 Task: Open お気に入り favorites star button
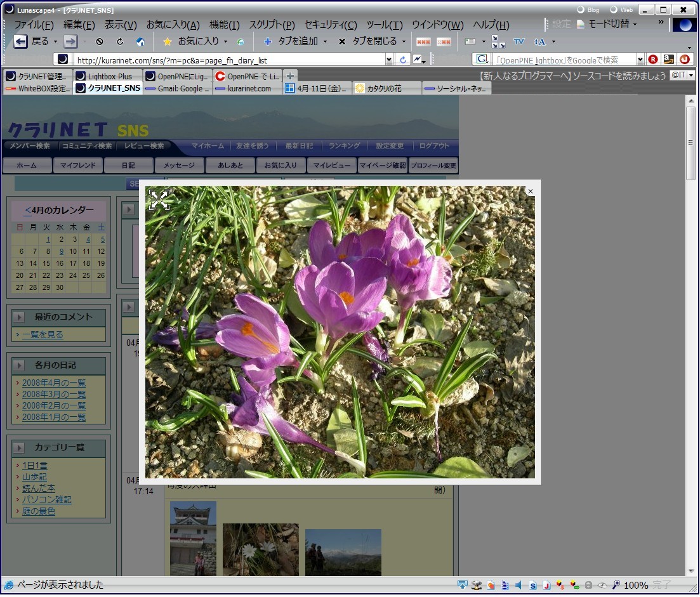(x=192, y=41)
